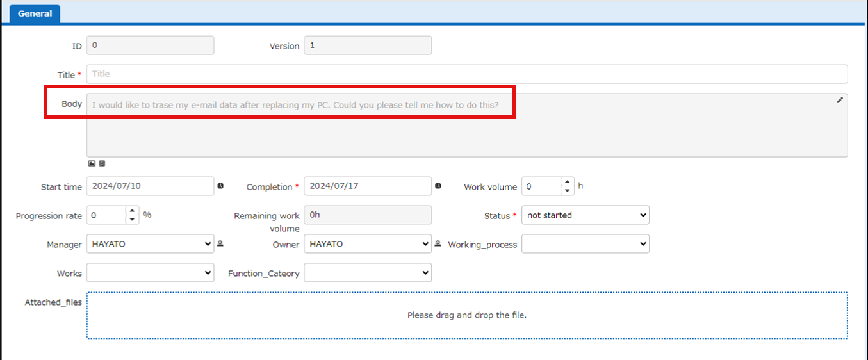Click the Version field showing 1
868x360 pixels.
coord(368,45)
